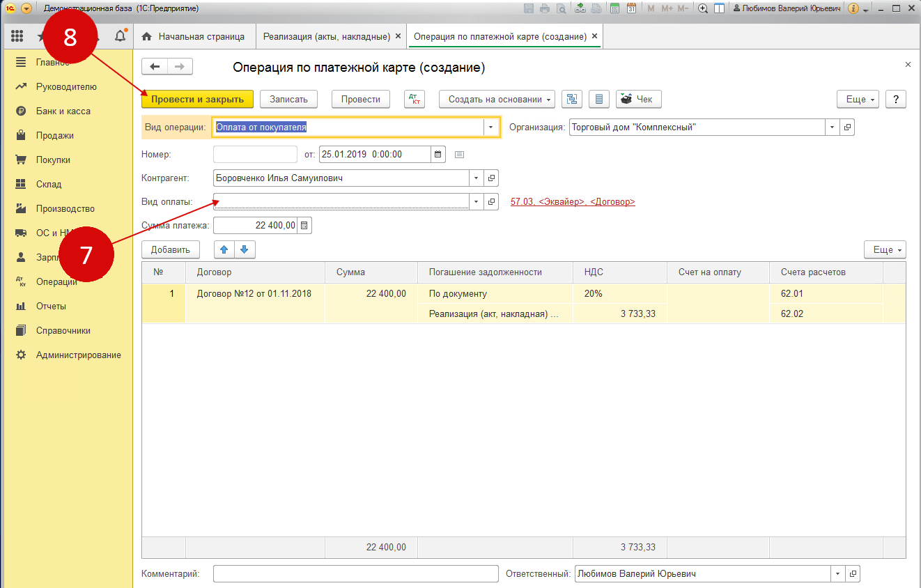Expand the Вид оплаты dropdown list
This screenshot has width=921, height=588.
tap(477, 202)
